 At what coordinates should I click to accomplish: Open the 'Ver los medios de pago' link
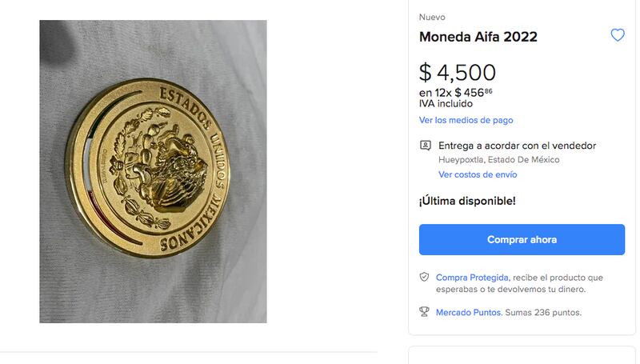[x=466, y=120]
